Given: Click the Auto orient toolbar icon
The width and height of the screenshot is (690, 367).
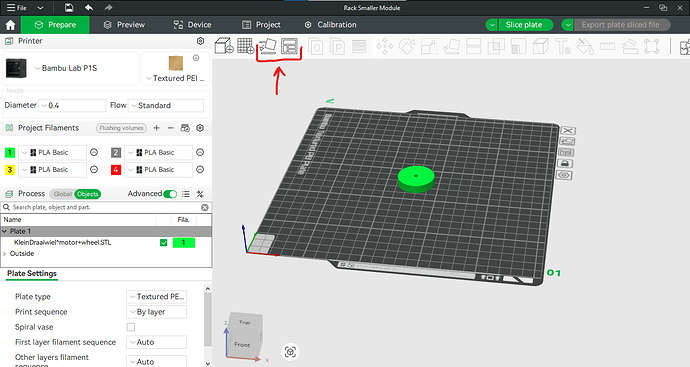Looking at the screenshot, I should 268,46.
